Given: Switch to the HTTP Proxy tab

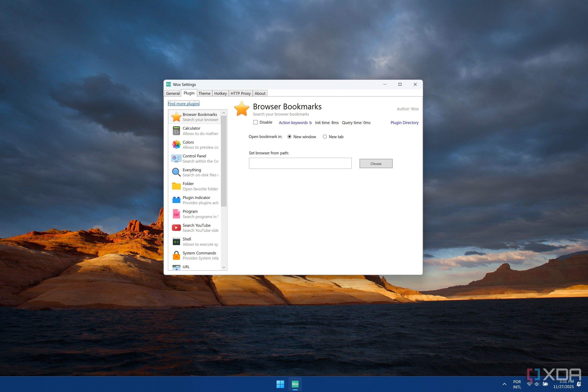Looking at the screenshot, I should click(240, 93).
